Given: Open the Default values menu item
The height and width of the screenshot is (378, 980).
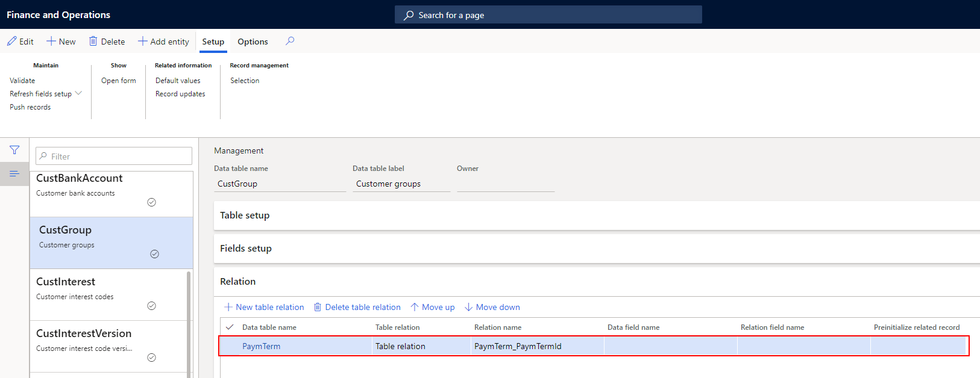Looking at the screenshot, I should 178,81.
